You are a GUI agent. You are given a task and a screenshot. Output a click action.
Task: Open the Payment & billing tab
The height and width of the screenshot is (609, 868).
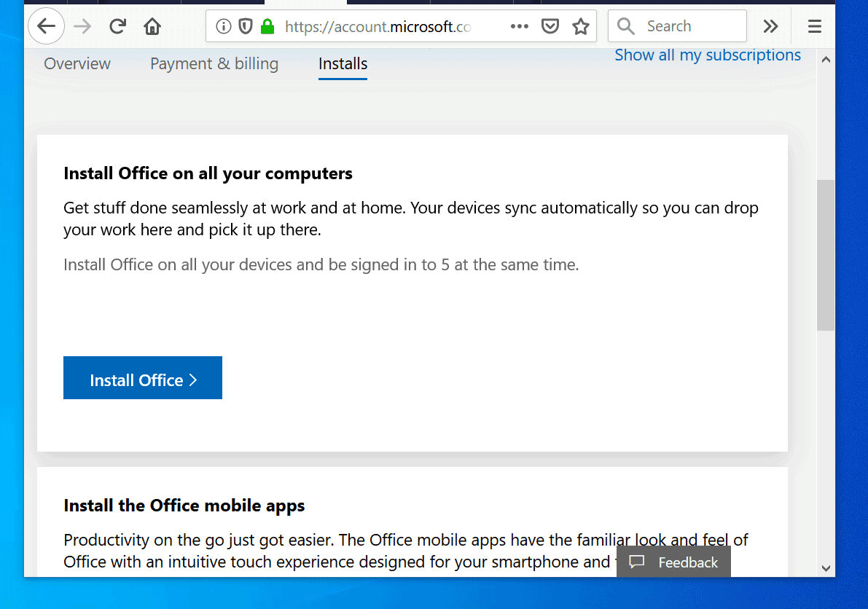[x=214, y=64]
